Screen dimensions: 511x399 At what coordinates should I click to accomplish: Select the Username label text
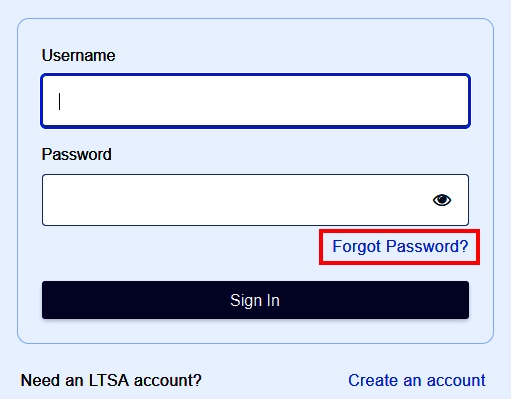(x=78, y=55)
